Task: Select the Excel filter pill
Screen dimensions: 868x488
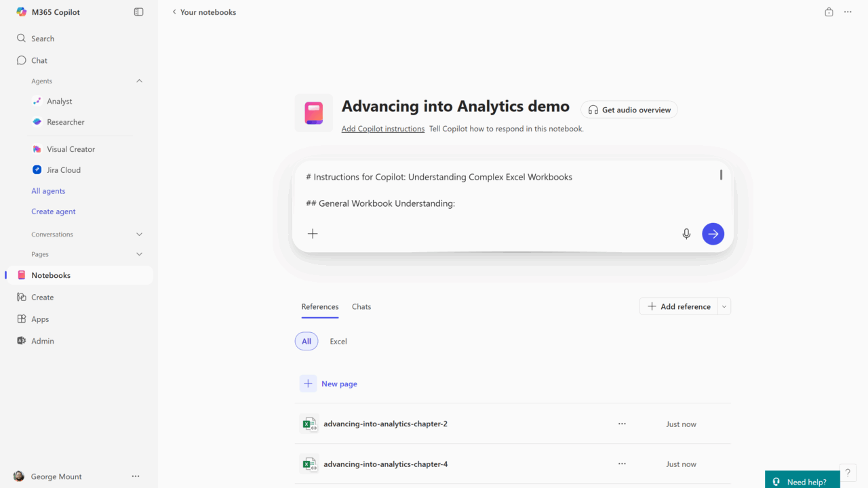Action: click(338, 342)
